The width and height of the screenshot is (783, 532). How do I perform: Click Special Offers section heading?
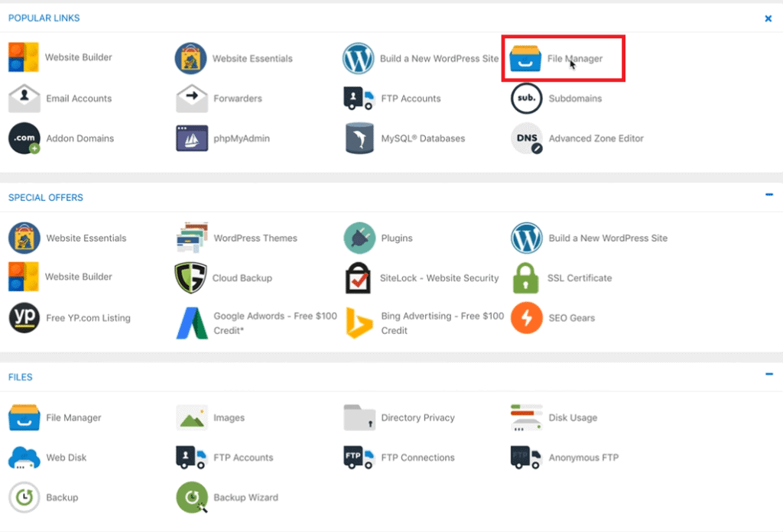(45, 198)
